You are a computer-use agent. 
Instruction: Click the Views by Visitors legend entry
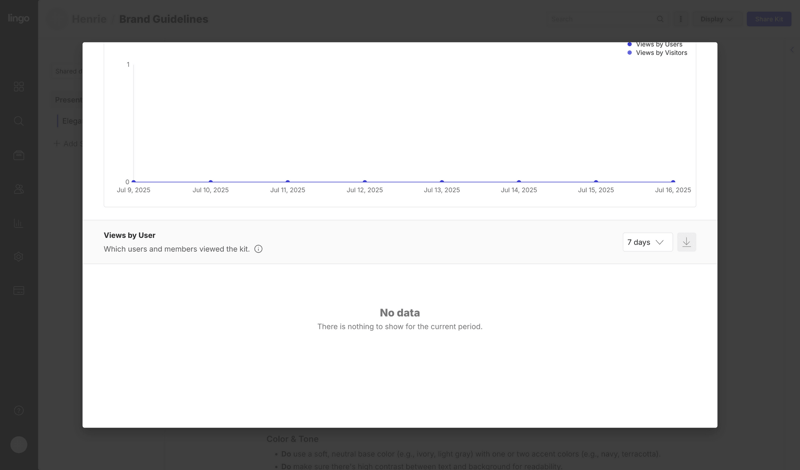tap(657, 53)
